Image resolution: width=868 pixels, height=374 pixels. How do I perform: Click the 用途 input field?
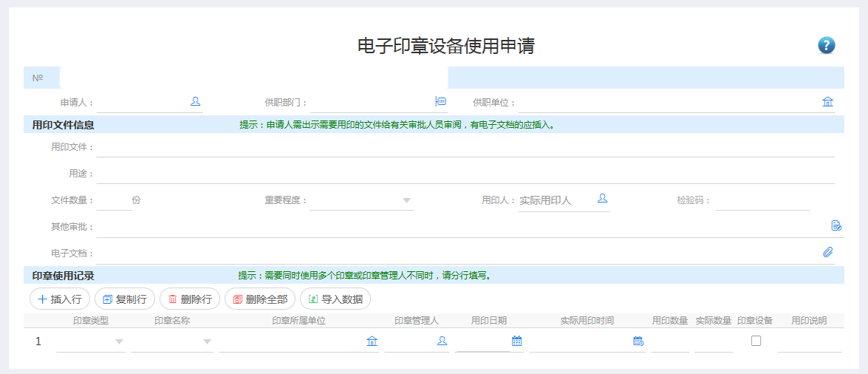465,174
